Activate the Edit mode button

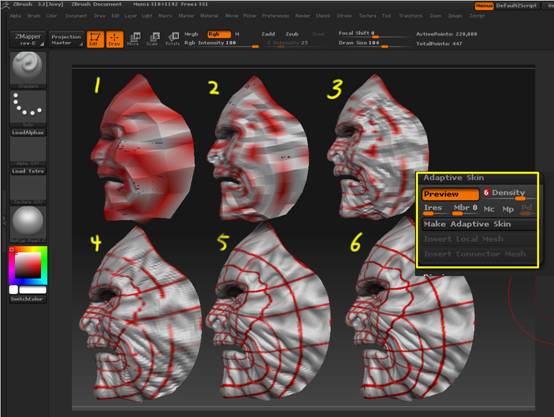(x=95, y=39)
